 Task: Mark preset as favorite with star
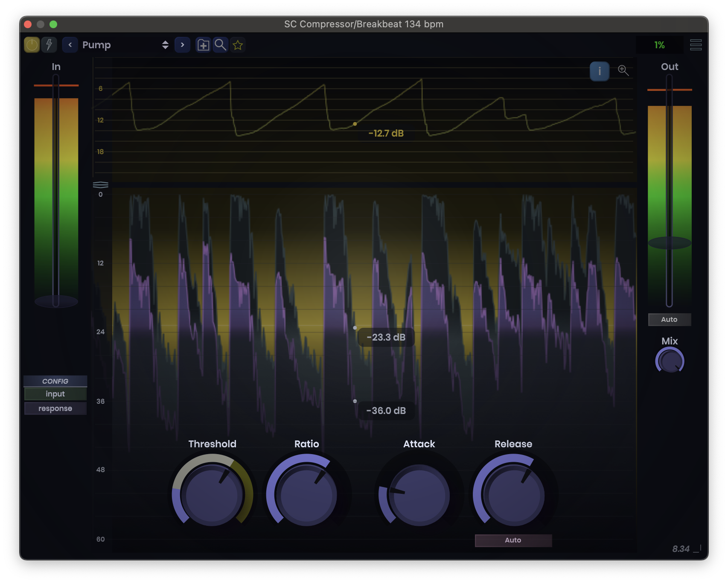pyautogui.click(x=238, y=45)
